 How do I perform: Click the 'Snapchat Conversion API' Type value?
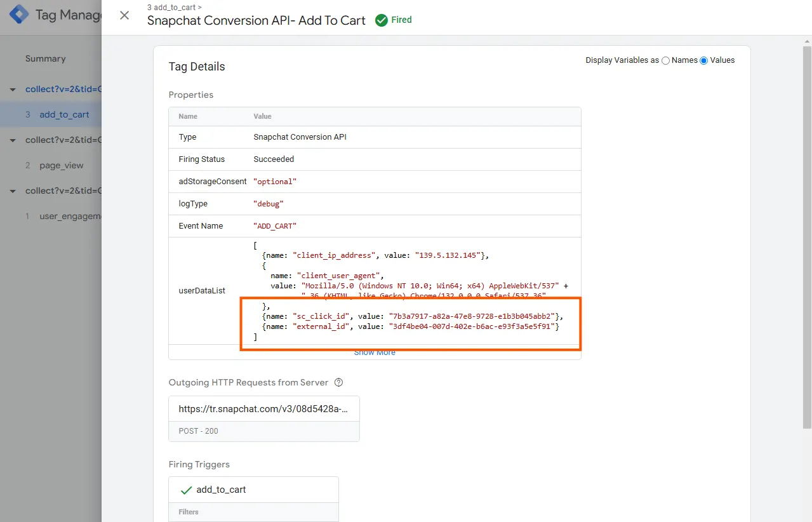tap(300, 137)
